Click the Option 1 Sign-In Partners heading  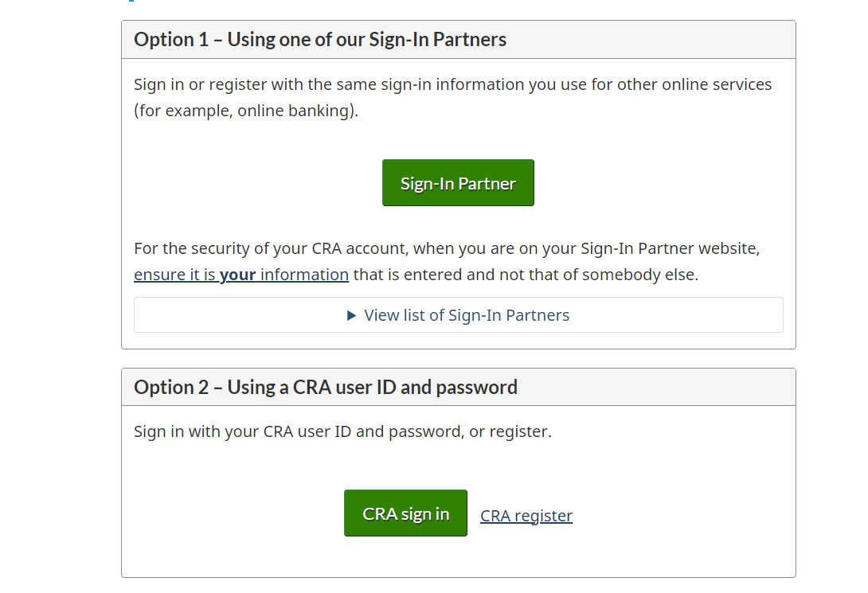click(x=320, y=40)
